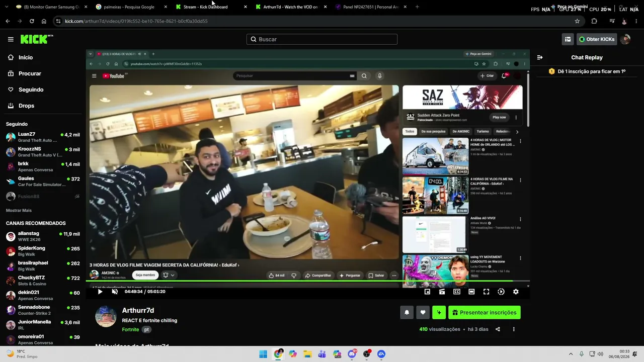Toggle closed captions on the player
Screen dimensions: 644x362
(457, 292)
